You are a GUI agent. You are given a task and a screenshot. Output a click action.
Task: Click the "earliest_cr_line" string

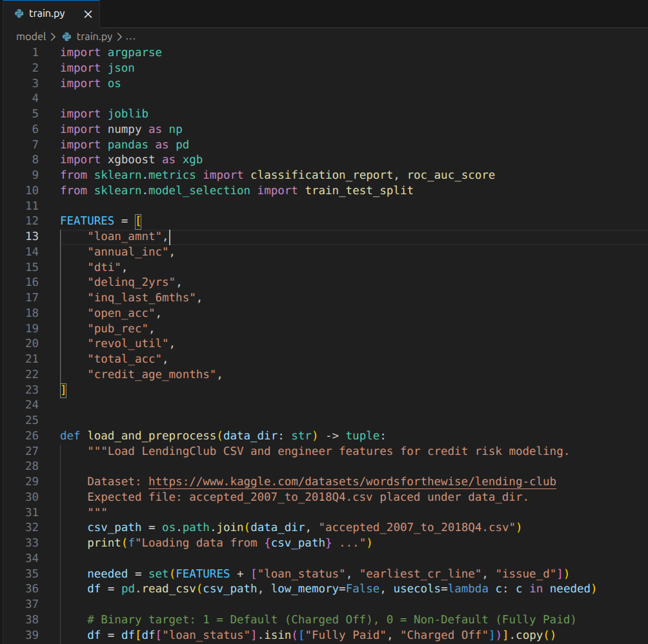(x=420, y=574)
